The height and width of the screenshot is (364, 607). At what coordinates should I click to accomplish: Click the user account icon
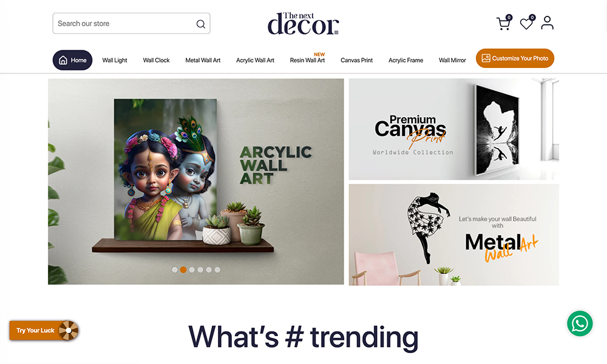(547, 23)
